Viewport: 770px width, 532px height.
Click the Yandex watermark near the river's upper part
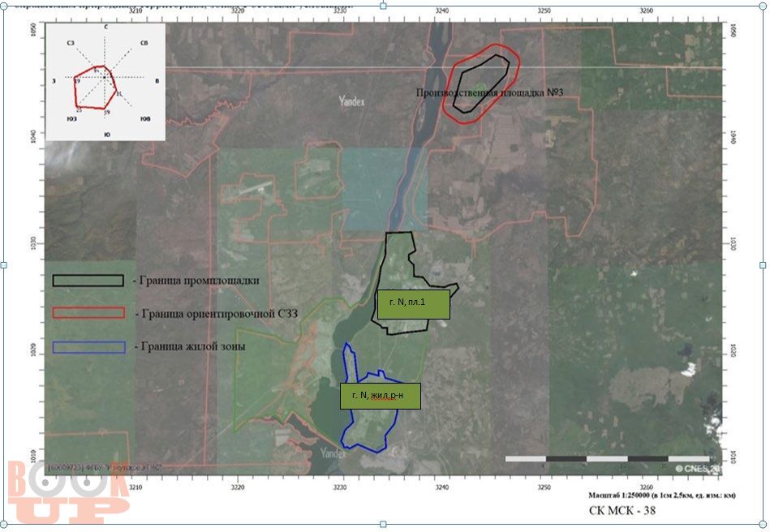(351, 101)
